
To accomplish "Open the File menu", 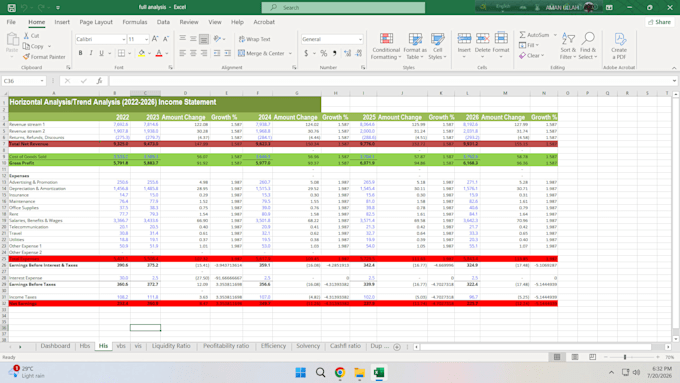I will pos(11,22).
